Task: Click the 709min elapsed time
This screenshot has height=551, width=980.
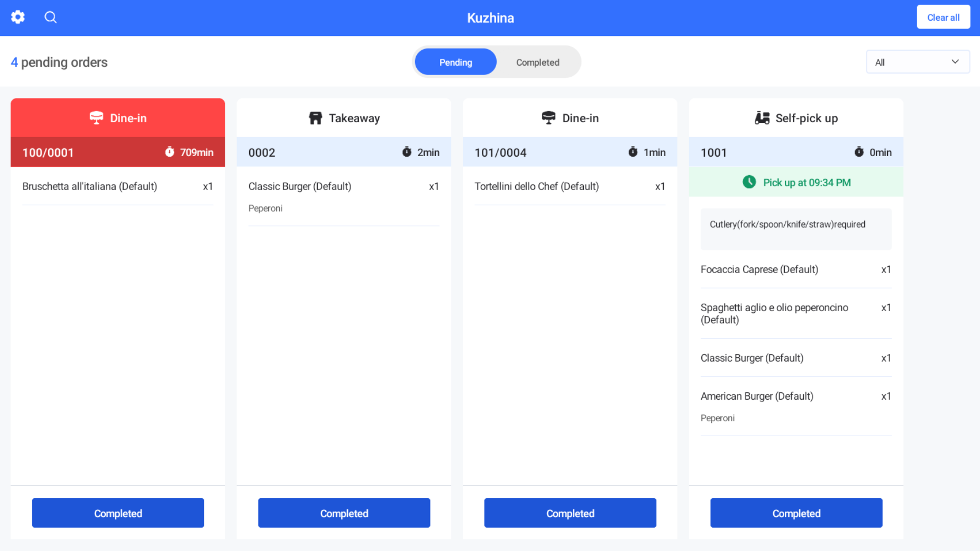Action: point(197,152)
